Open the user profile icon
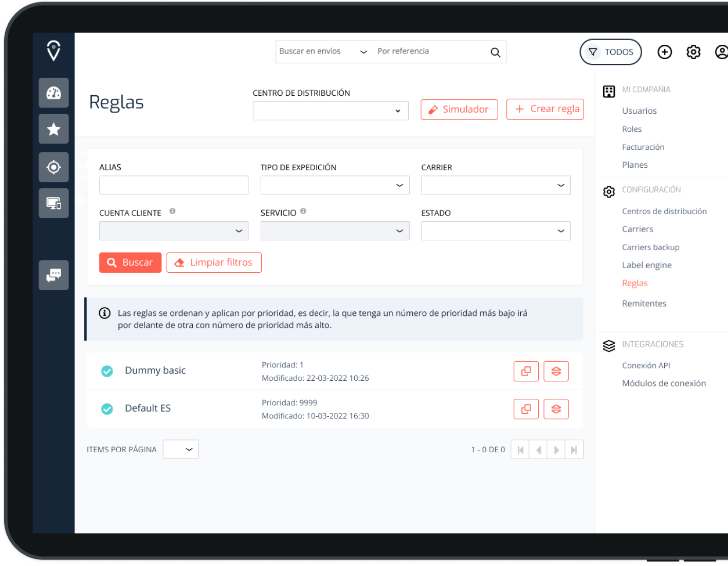 [x=722, y=52]
